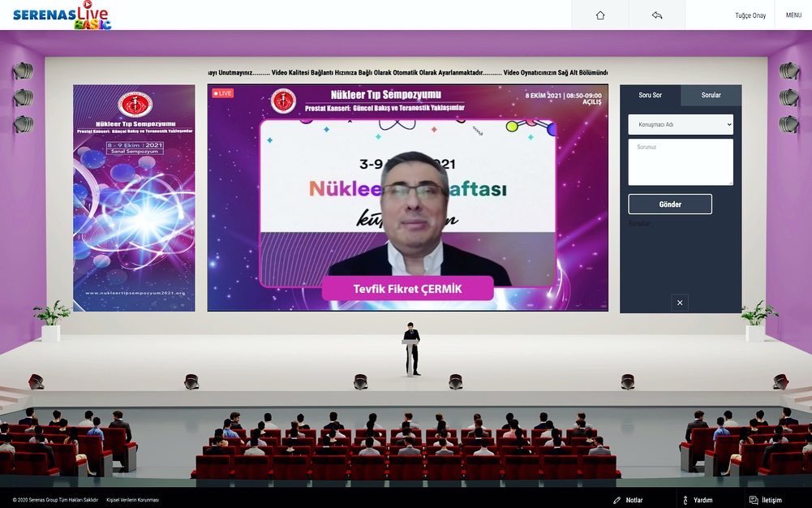The width and height of the screenshot is (812, 508).
Task: Click the Tuğçe Onay username label
Action: pyautogui.click(x=750, y=15)
